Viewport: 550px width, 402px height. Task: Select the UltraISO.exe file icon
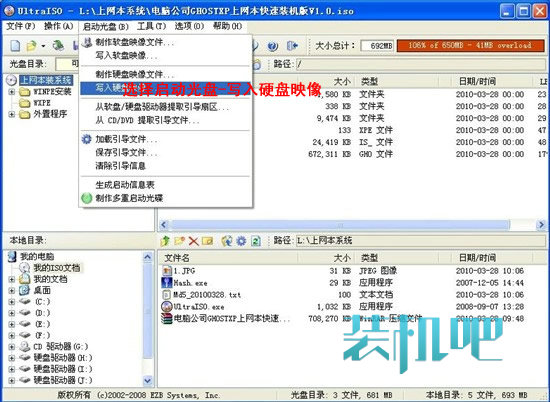167,307
